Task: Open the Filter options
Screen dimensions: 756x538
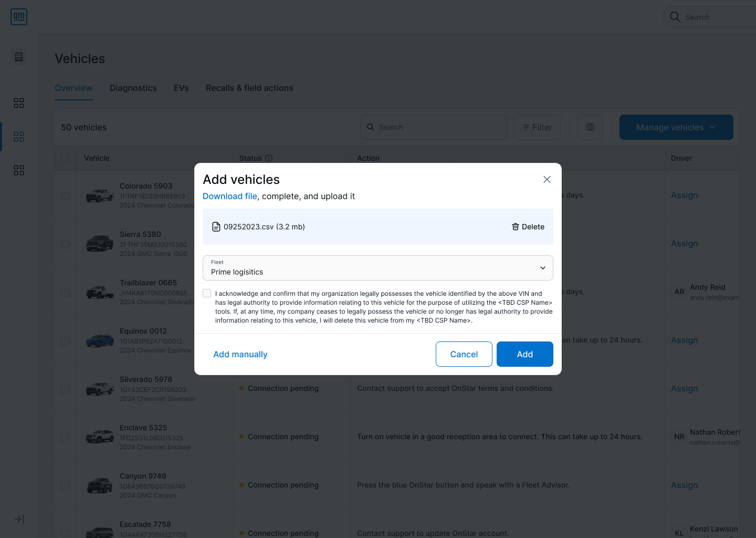Action: tap(537, 127)
